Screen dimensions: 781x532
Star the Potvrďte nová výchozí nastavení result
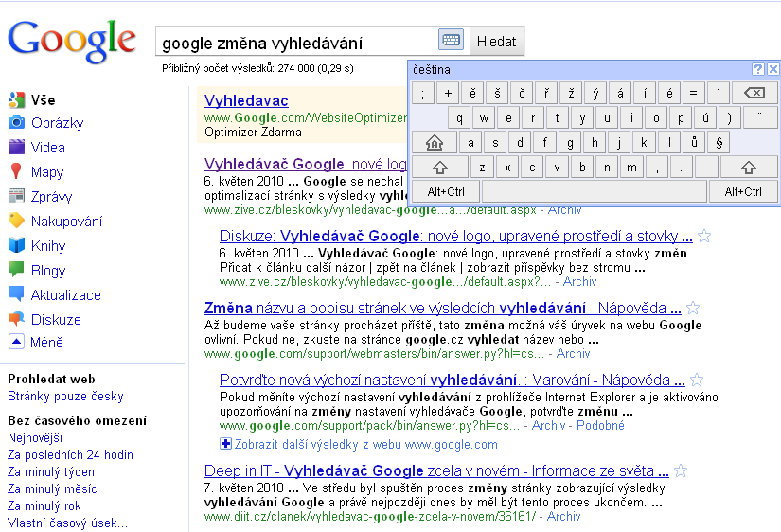click(697, 381)
